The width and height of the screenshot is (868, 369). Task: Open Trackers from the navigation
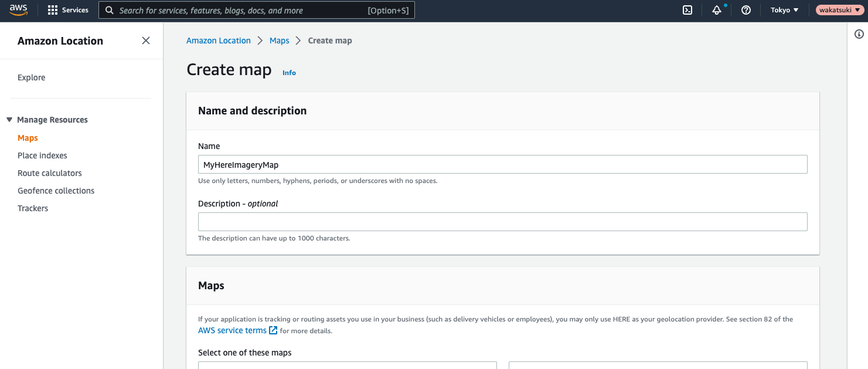33,208
